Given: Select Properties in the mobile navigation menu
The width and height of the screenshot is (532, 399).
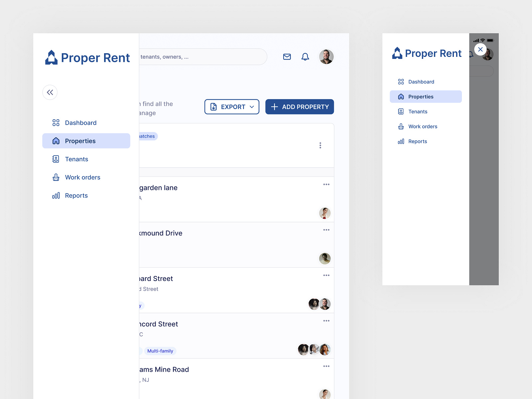Looking at the screenshot, I should 421,96.
